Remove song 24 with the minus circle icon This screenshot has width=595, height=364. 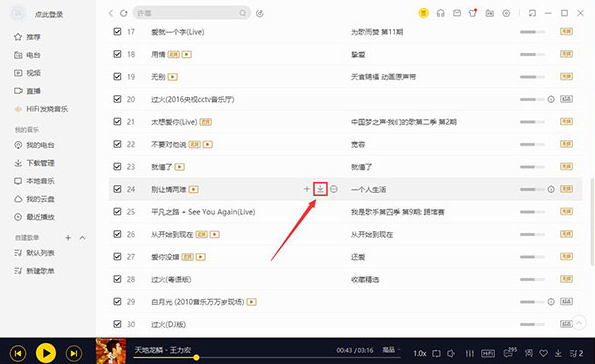(x=334, y=189)
